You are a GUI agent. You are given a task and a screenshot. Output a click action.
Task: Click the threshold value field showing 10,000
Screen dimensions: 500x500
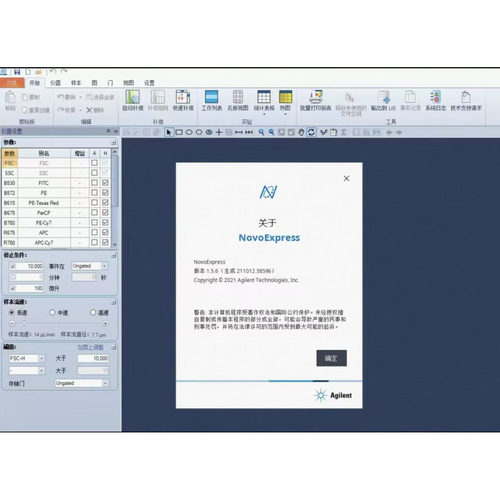click(x=93, y=358)
